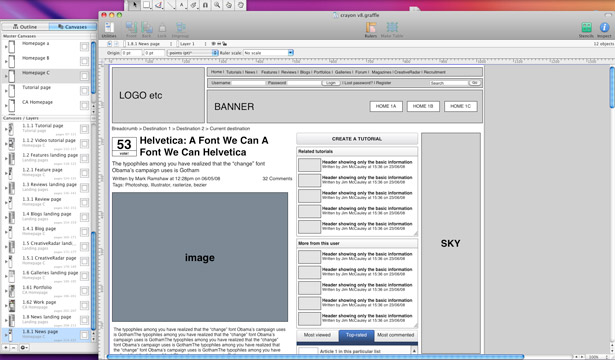Switch to the Canvases tab
Image resolution: width=615 pixels, height=360 pixels.
click(73, 27)
